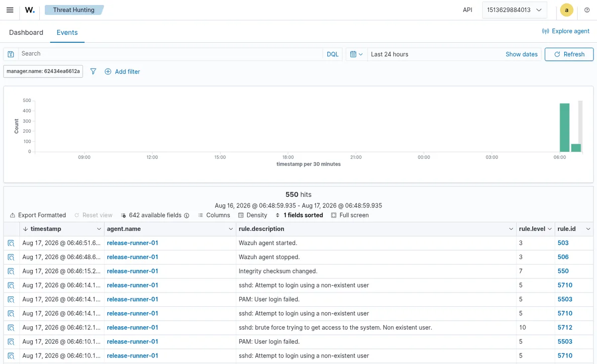597x364 pixels.
Task: Click the '550 hits' count text
Action: coord(298,194)
